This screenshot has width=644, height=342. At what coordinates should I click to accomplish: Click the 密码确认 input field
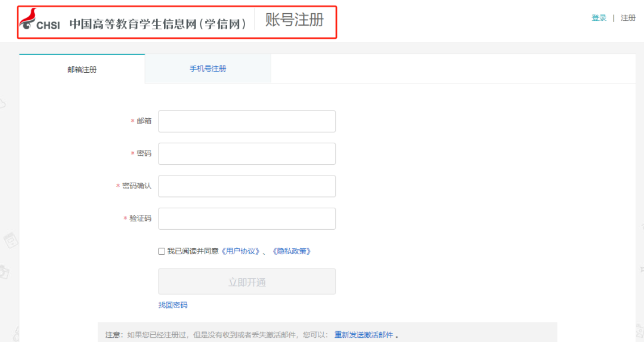247,186
